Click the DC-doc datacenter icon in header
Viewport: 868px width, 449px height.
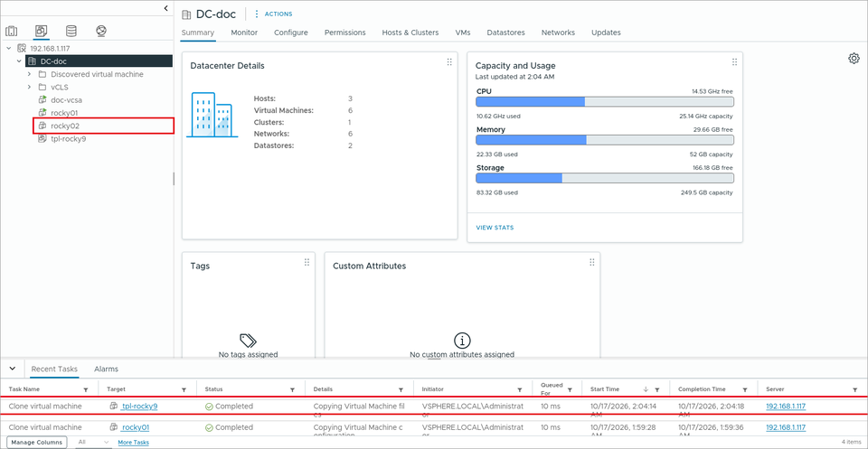coord(186,14)
